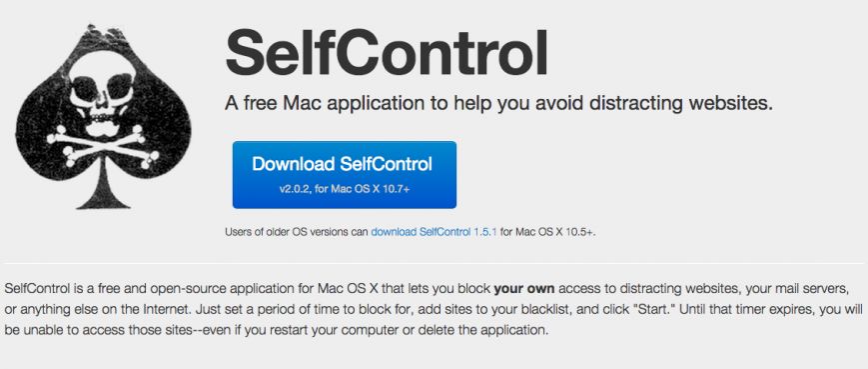Click the blue Download SelfControl button
868x369 pixels.
[x=345, y=175]
